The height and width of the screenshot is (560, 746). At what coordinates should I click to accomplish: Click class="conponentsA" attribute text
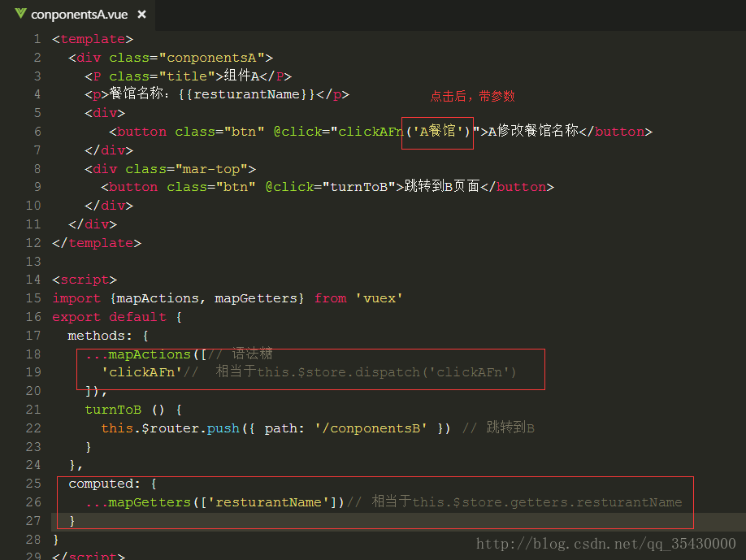tap(187, 58)
